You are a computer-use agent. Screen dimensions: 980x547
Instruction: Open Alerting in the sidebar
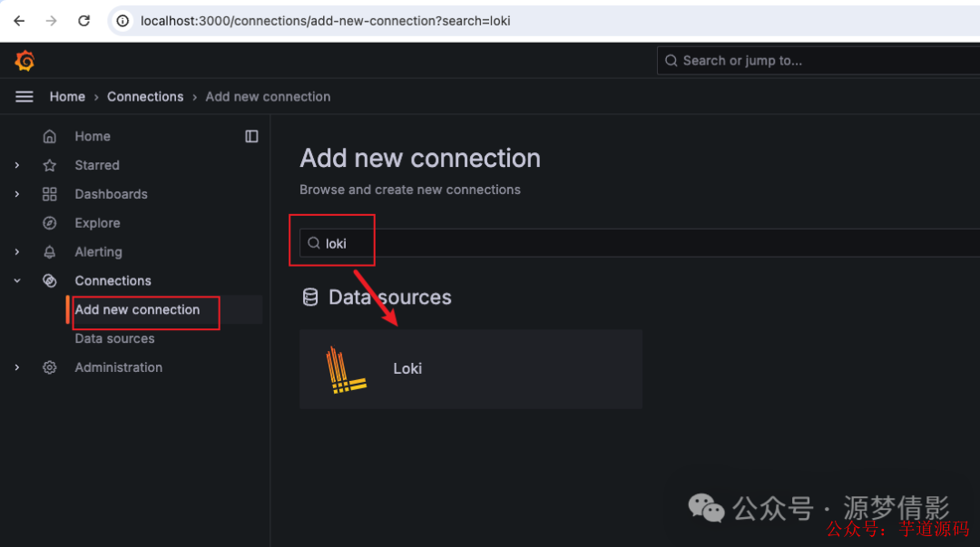click(99, 252)
